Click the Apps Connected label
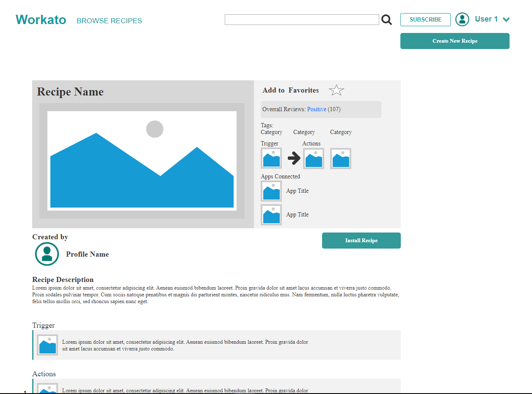 [280, 176]
